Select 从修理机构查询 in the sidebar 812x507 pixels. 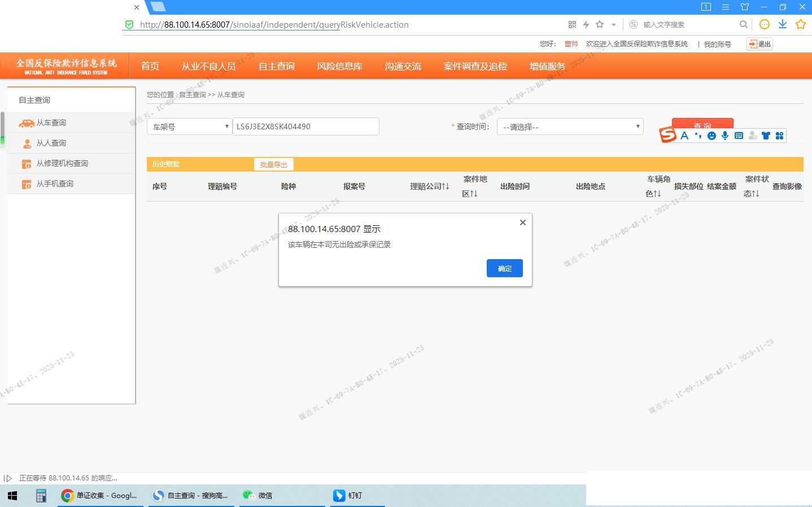tap(62, 164)
